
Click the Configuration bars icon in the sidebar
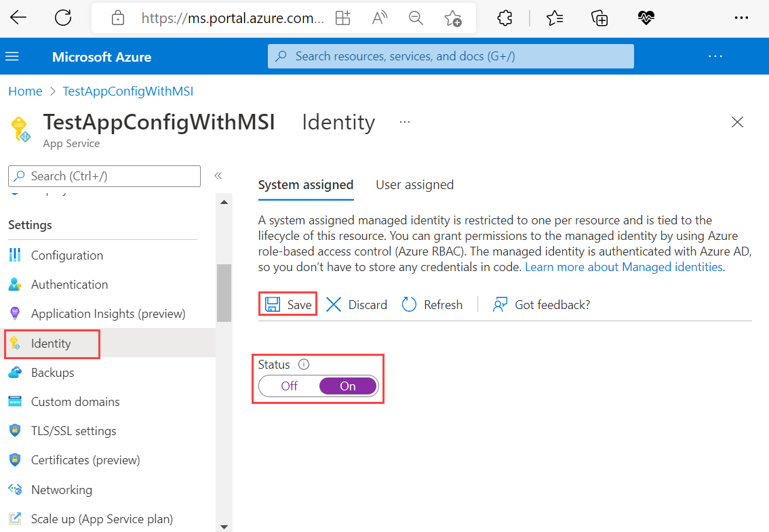click(x=15, y=255)
